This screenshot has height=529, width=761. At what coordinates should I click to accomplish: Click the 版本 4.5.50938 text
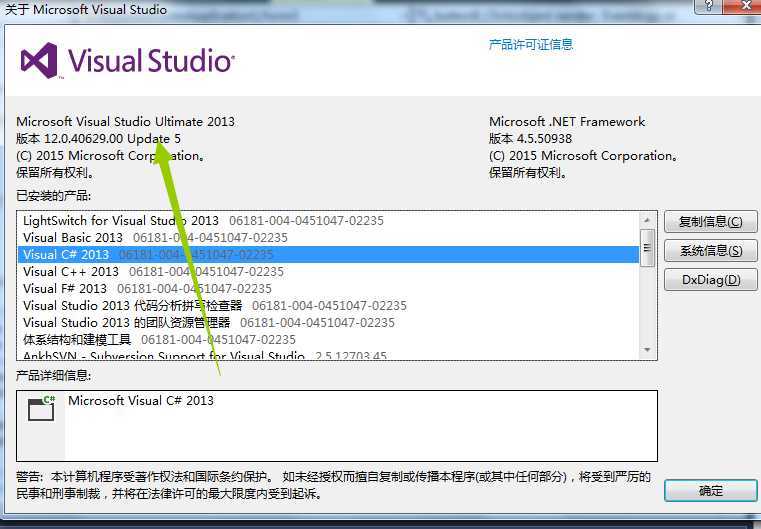pos(530,139)
